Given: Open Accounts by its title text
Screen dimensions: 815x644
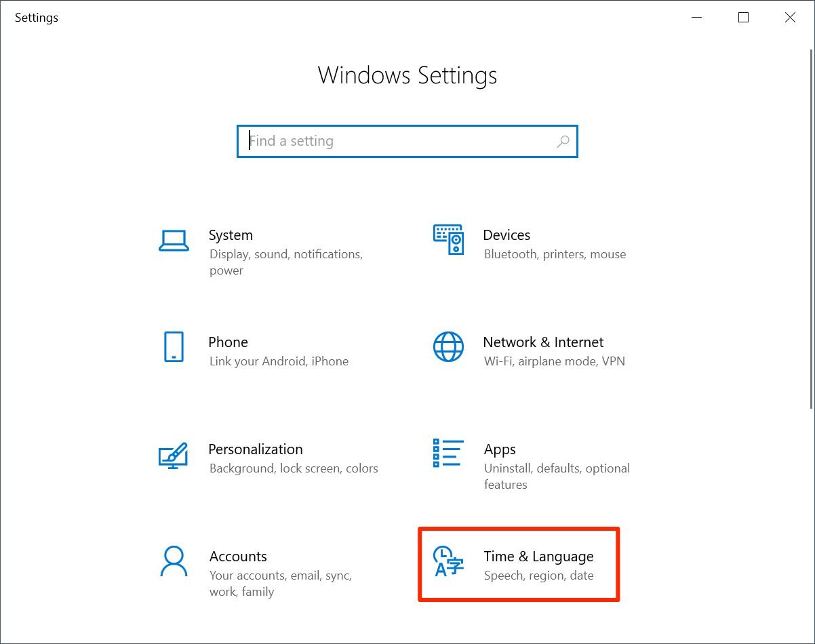Looking at the screenshot, I should coord(238,557).
